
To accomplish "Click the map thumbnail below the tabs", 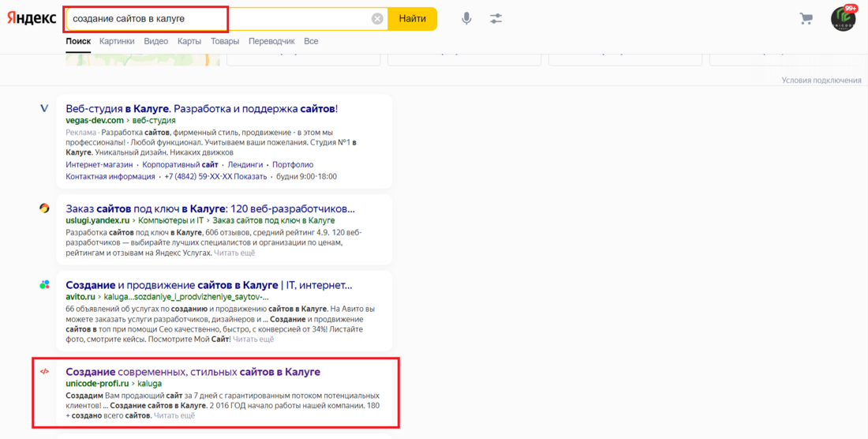I will tap(142, 60).
